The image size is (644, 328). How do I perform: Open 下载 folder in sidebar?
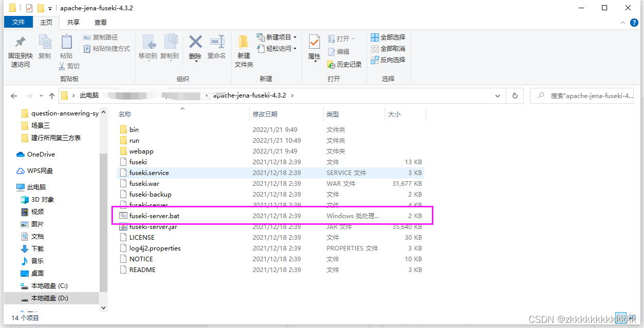(37, 249)
